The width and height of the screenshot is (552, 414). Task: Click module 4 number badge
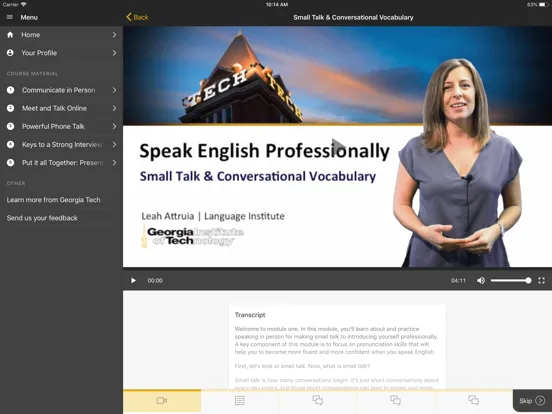point(11,144)
